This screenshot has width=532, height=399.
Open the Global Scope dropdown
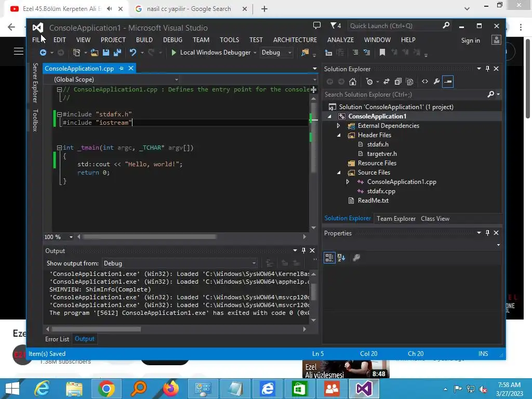pos(116,79)
